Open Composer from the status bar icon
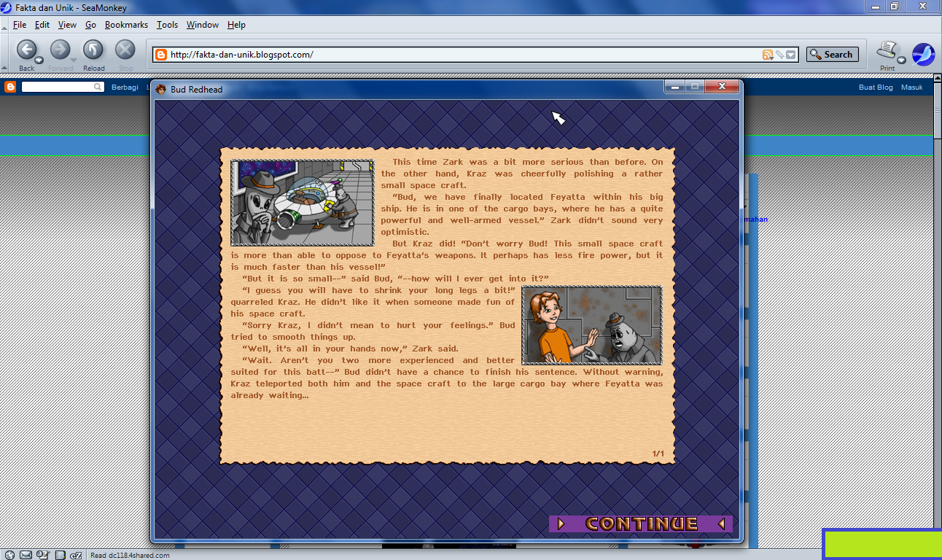The height and width of the screenshot is (560, 942). tap(42, 555)
